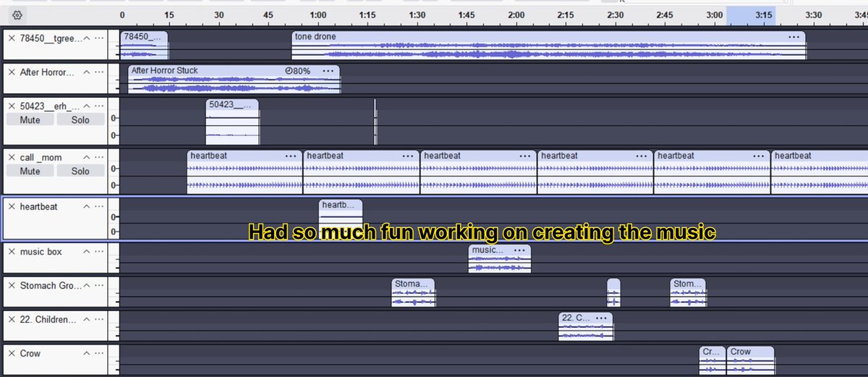Image resolution: width=868 pixels, height=377 pixels.
Task: Click the 1:30 mark on the timeline ruler
Action: (417, 15)
